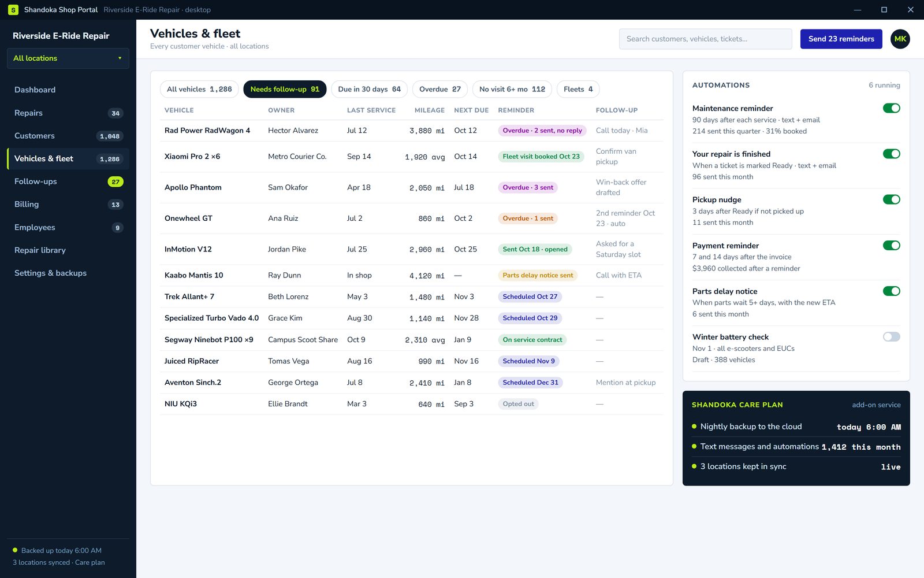924x578 pixels.
Task: Enable the Winter battery check automation
Action: [891, 336]
